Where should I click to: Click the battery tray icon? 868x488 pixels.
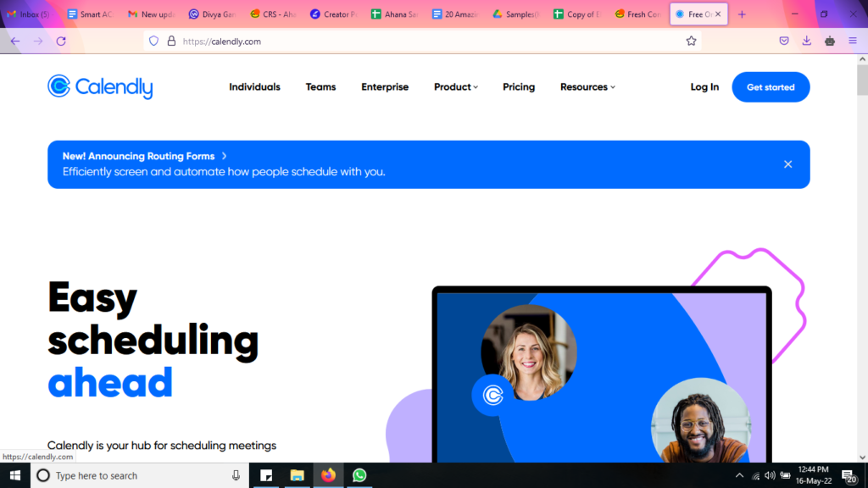click(x=785, y=475)
